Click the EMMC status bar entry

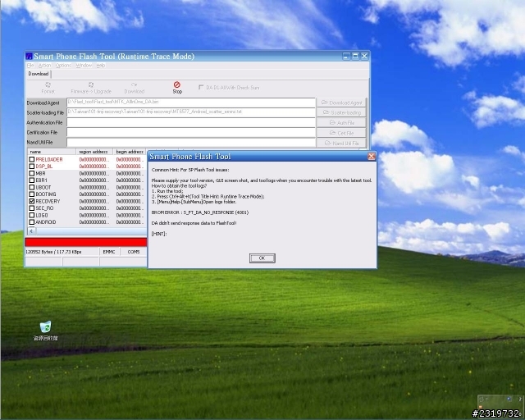tap(109, 252)
